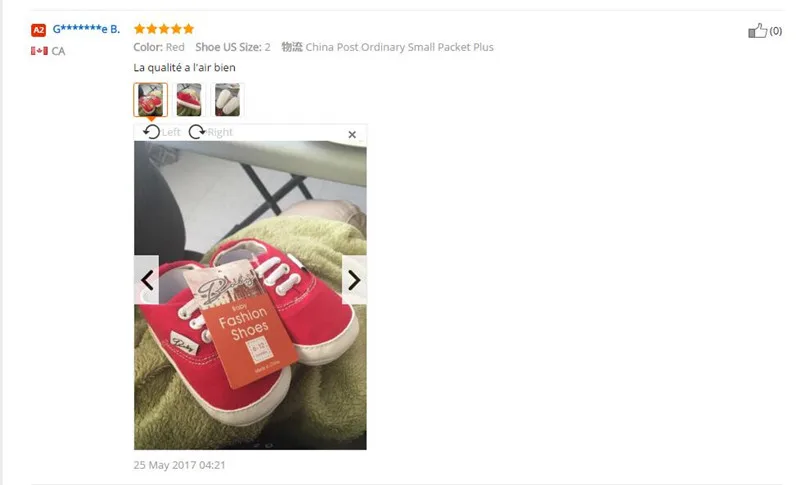The image size is (800, 485).
Task: Click the helpful vote count (0)
Action: (776, 31)
